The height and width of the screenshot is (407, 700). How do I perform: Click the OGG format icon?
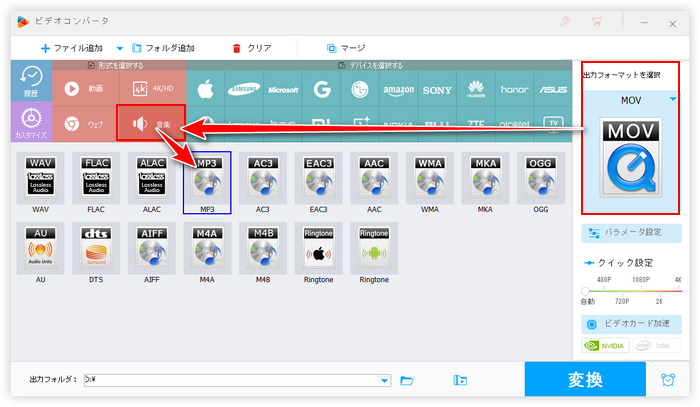coord(542,181)
